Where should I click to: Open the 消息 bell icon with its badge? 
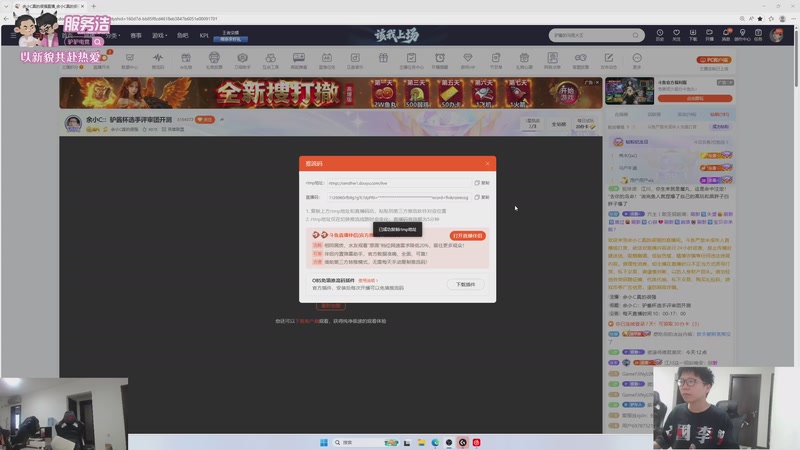pos(726,35)
